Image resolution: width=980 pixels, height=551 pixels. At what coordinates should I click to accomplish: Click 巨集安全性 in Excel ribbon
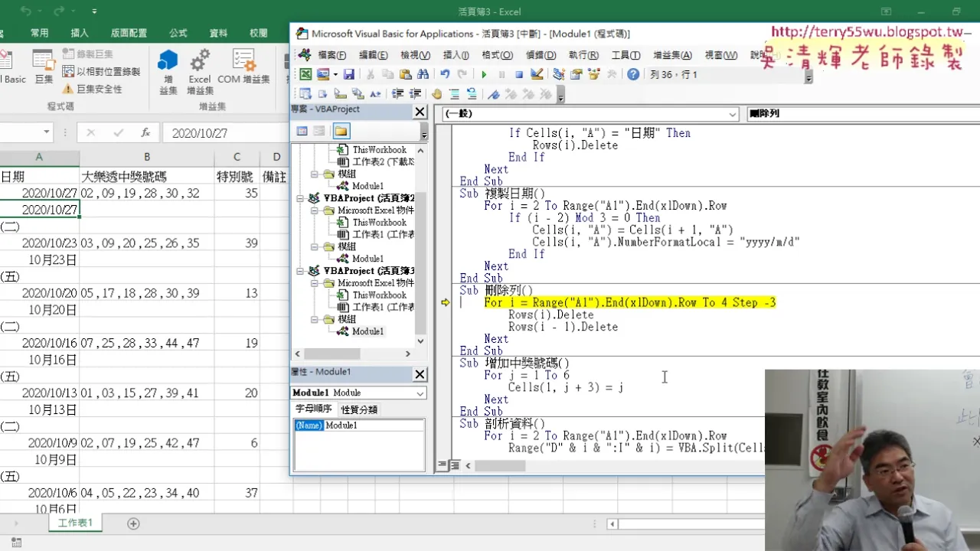point(93,89)
